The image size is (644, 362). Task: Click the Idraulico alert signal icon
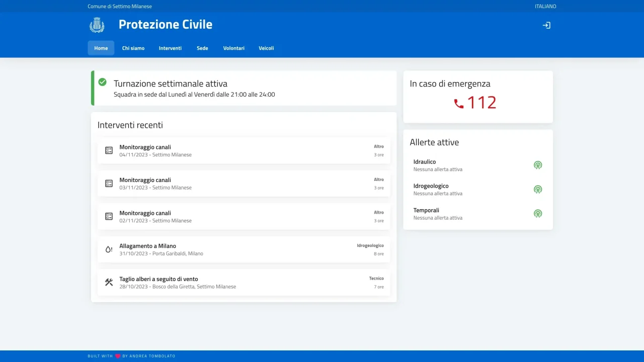(x=538, y=165)
